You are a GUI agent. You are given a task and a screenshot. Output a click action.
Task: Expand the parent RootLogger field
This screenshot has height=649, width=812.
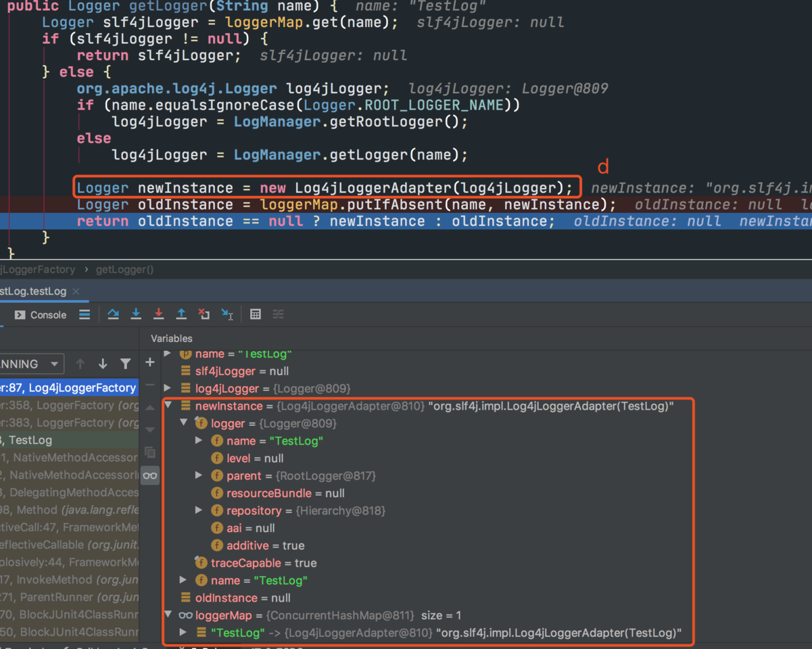[x=199, y=475]
